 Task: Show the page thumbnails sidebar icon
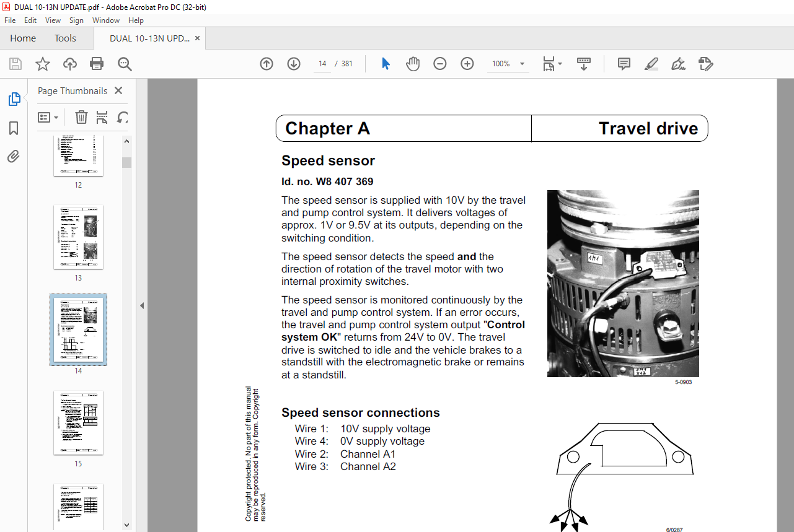pyautogui.click(x=14, y=99)
